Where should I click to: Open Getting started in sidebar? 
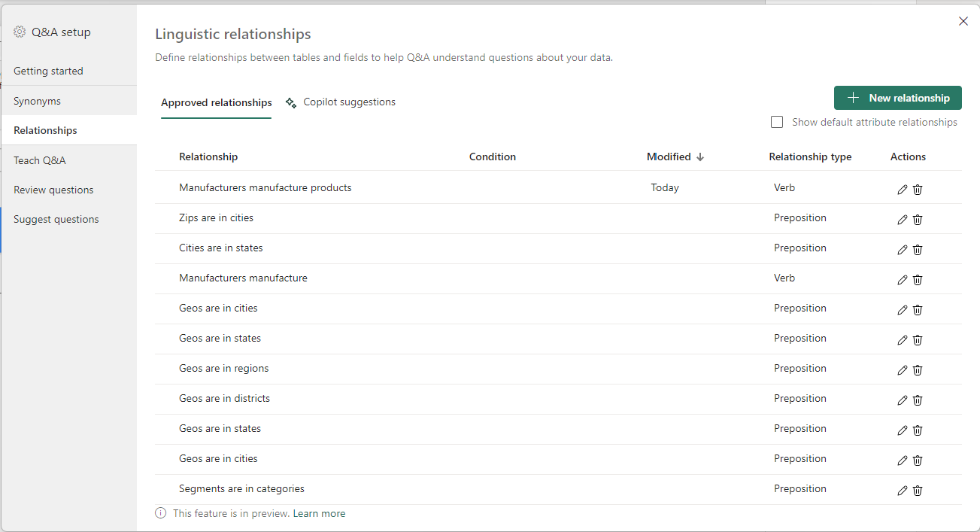69,71
